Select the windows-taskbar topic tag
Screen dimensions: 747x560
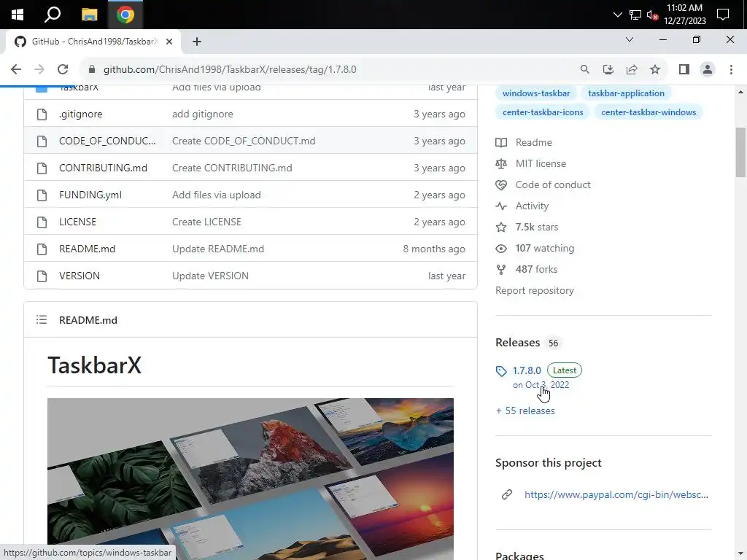coord(536,93)
